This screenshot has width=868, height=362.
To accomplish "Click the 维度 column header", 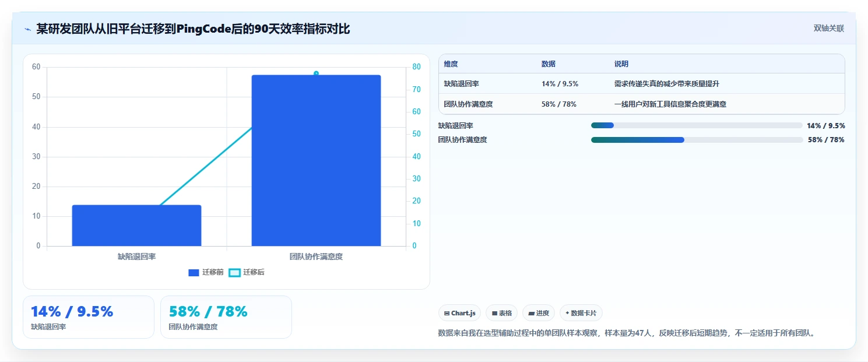I will 451,64.
